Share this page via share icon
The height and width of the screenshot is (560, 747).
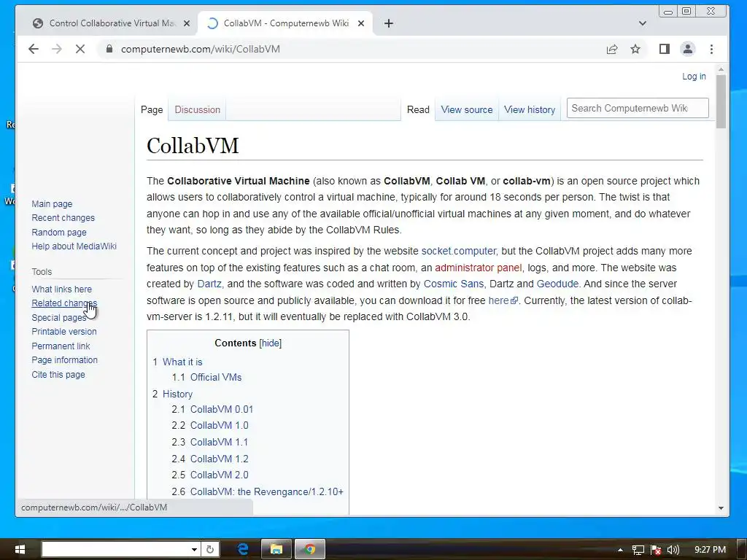click(612, 49)
